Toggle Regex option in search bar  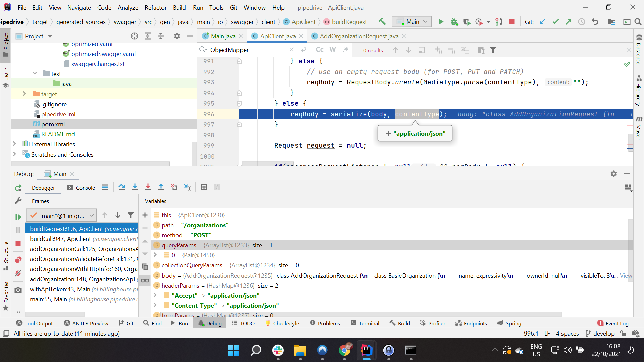coord(345,50)
